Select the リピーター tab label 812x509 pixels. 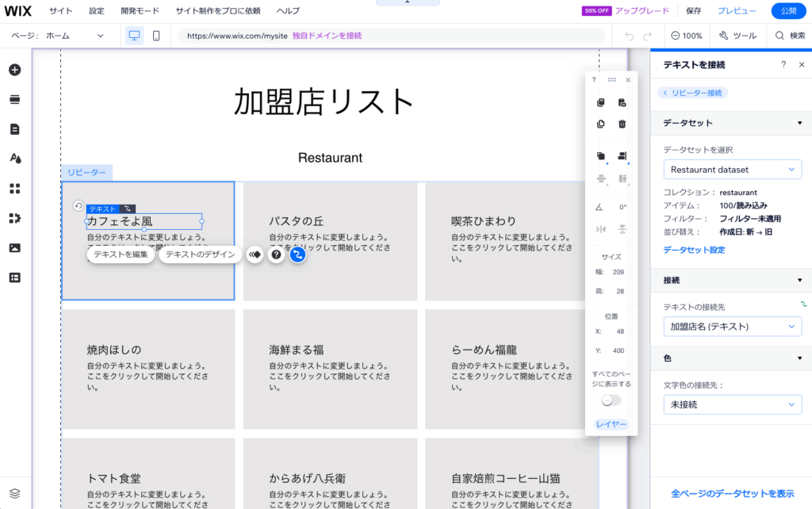click(86, 173)
